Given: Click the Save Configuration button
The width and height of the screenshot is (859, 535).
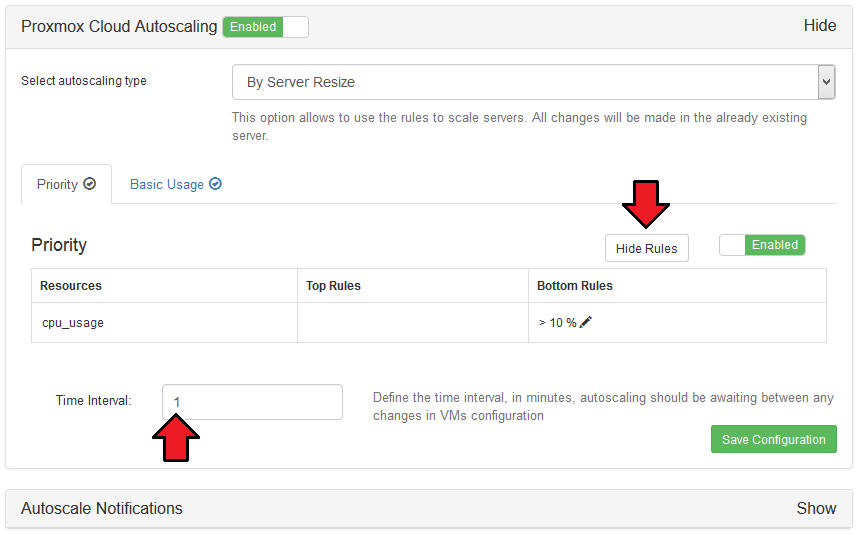Looking at the screenshot, I should [x=774, y=439].
